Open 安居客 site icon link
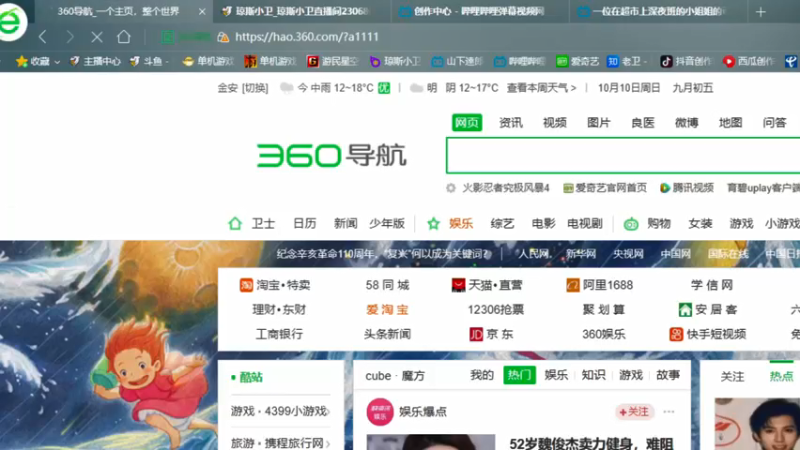This screenshot has width=800, height=450. [708, 309]
